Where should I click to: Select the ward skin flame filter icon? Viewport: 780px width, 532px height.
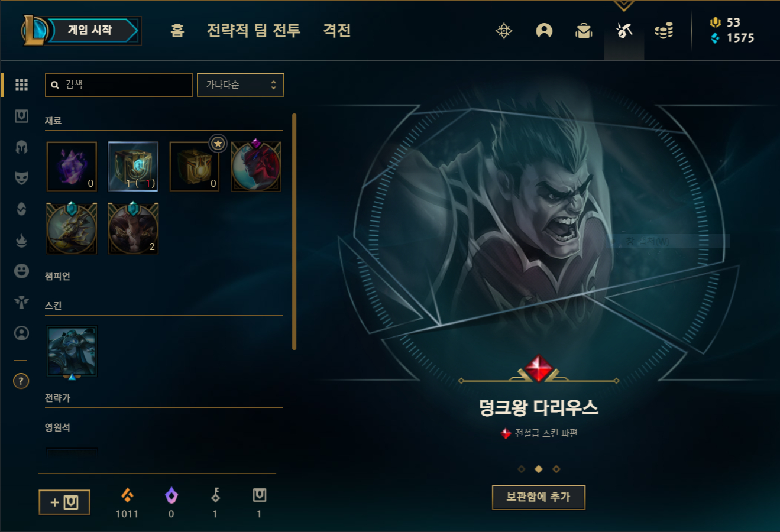pyautogui.click(x=21, y=240)
